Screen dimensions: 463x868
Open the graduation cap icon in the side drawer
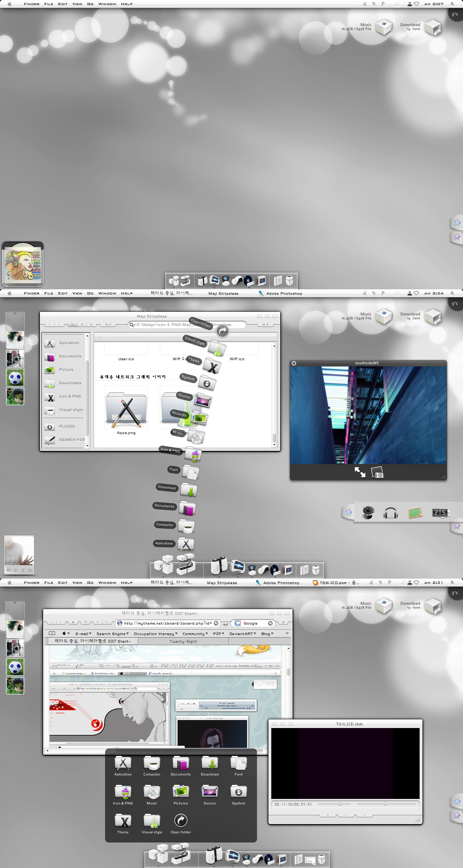[x=368, y=512]
